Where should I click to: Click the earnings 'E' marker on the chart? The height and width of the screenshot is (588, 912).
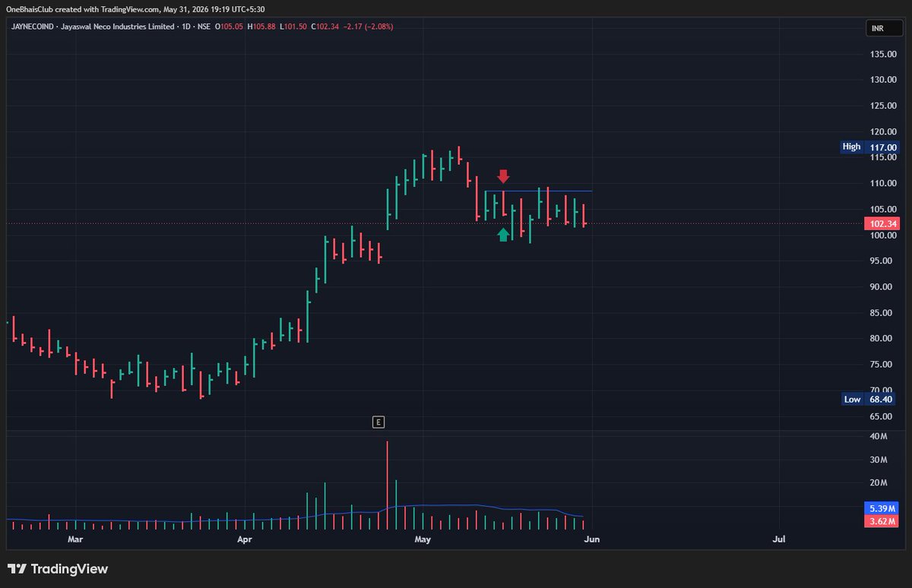378,422
